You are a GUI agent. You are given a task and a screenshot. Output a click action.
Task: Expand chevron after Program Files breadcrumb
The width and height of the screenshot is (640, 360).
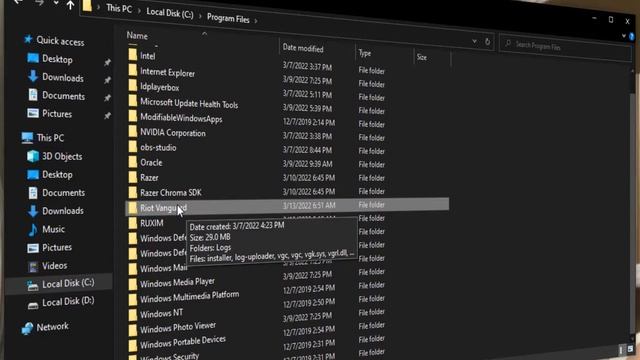pyautogui.click(x=256, y=20)
